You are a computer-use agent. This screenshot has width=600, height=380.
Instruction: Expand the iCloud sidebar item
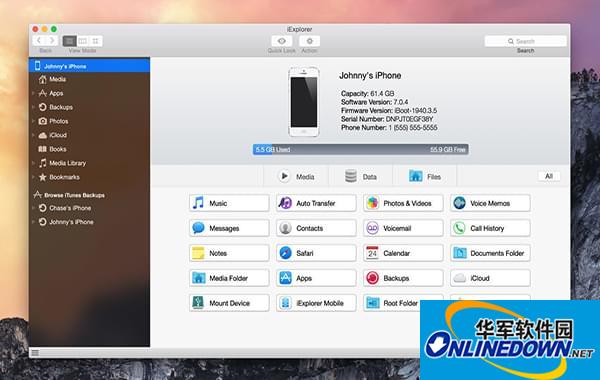(x=33, y=135)
